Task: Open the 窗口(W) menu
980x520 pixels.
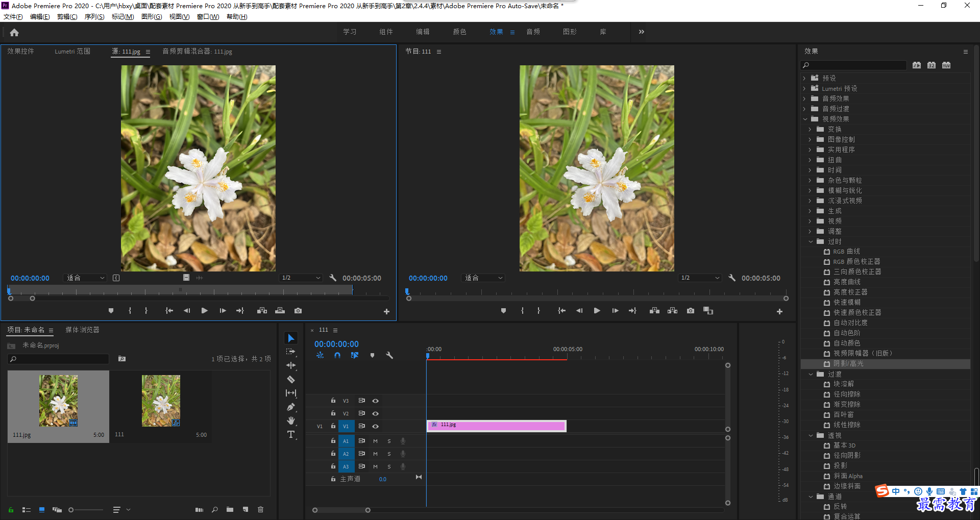Action: coord(208,17)
